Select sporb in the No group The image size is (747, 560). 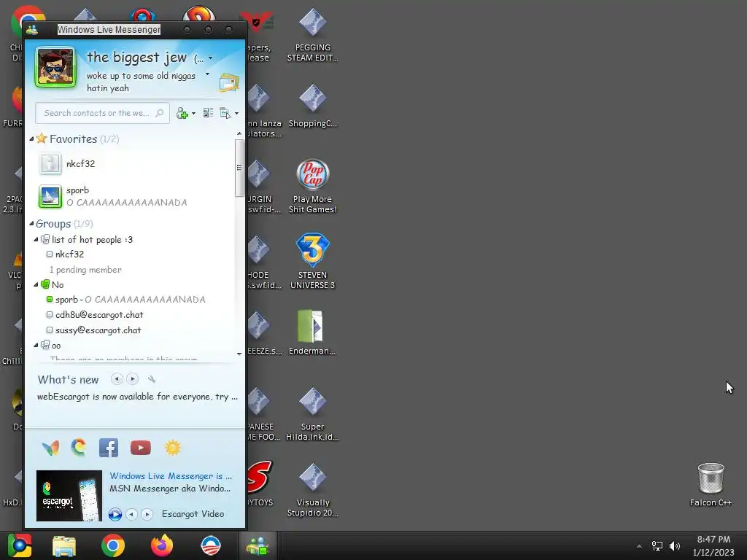pyautogui.click(x=125, y=300)
